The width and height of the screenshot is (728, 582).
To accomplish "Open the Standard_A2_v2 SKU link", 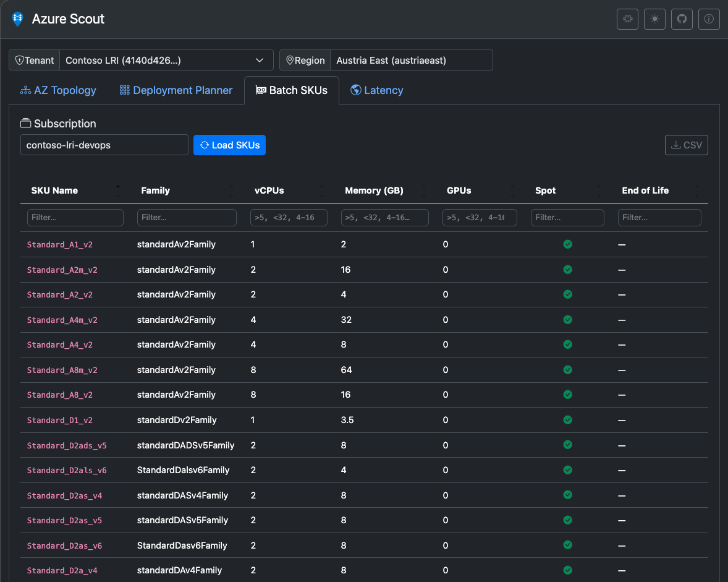I will click(x=60, y=294).
